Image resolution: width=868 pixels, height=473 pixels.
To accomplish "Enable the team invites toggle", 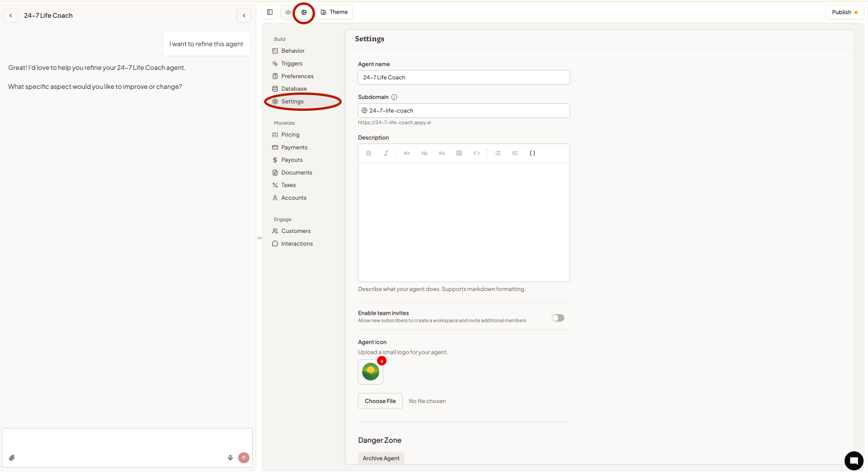I will point(558,318).
